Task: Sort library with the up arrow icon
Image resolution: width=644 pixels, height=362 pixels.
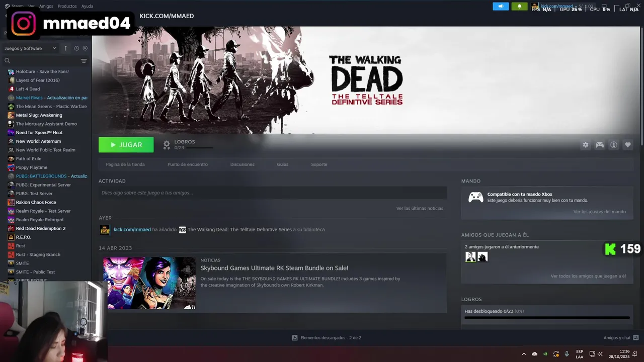Action: 65,48
